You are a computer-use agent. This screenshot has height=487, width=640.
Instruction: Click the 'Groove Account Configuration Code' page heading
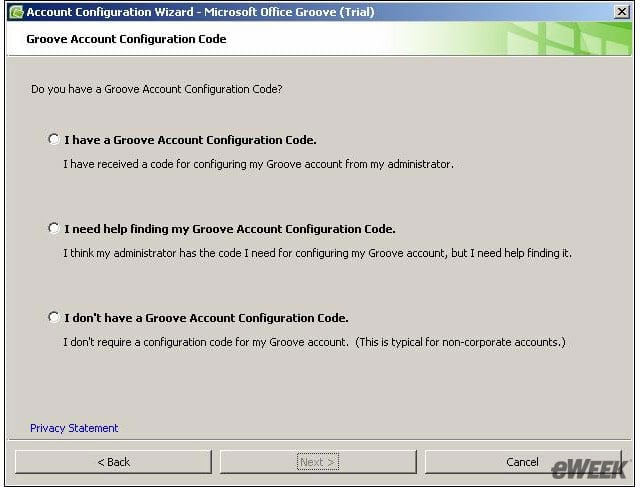(126, 39)
